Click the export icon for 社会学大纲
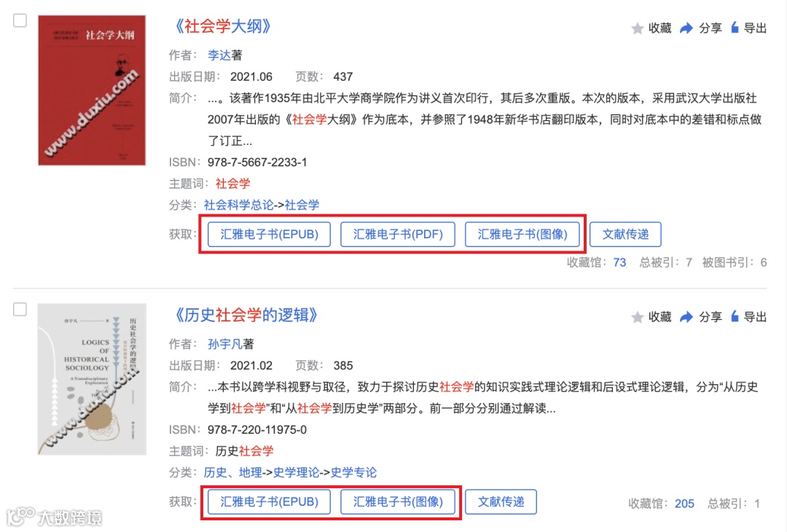 coord(735,28)
